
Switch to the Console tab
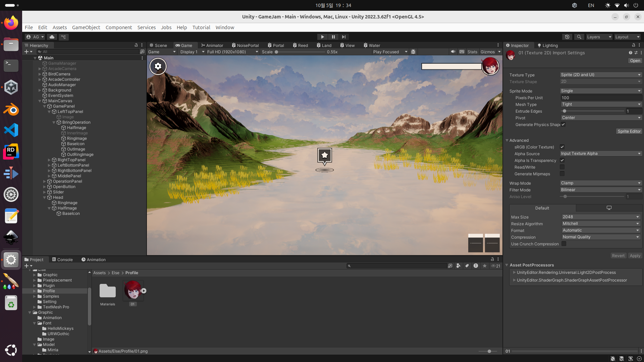(62, 259)
